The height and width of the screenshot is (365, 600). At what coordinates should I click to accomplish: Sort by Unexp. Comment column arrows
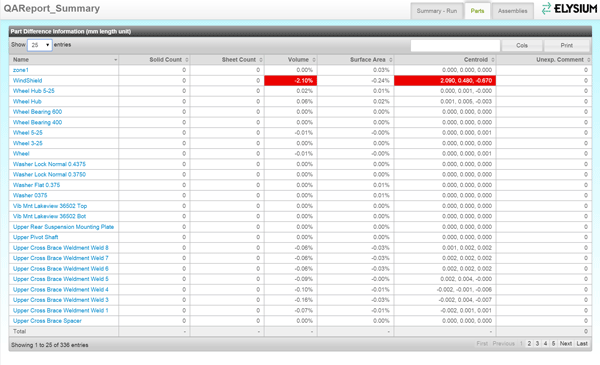pyautogui.click(x=589, y=60)
